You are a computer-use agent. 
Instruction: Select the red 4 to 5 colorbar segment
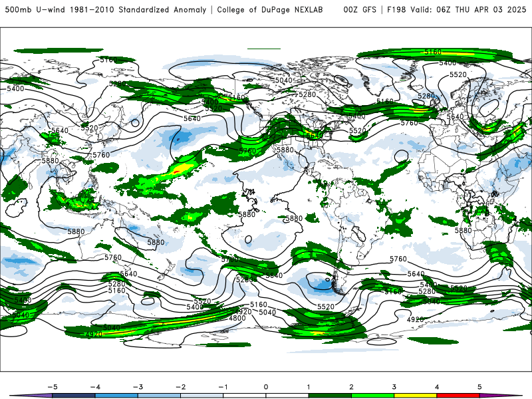458,396
